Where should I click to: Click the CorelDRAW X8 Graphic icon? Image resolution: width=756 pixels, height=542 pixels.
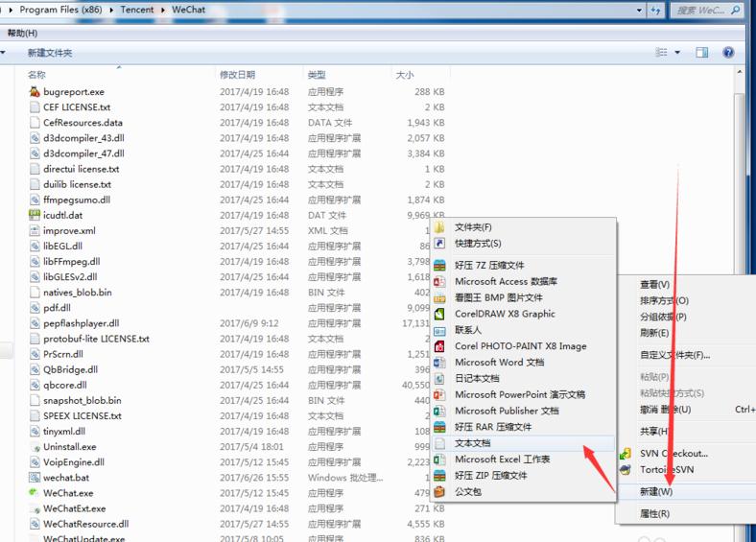[439, 314]
